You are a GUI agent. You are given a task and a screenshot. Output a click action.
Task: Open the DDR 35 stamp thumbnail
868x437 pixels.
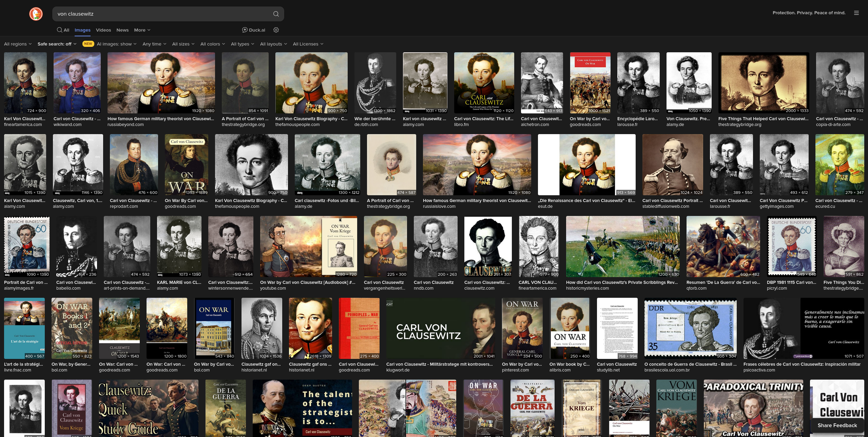[691, 328]
